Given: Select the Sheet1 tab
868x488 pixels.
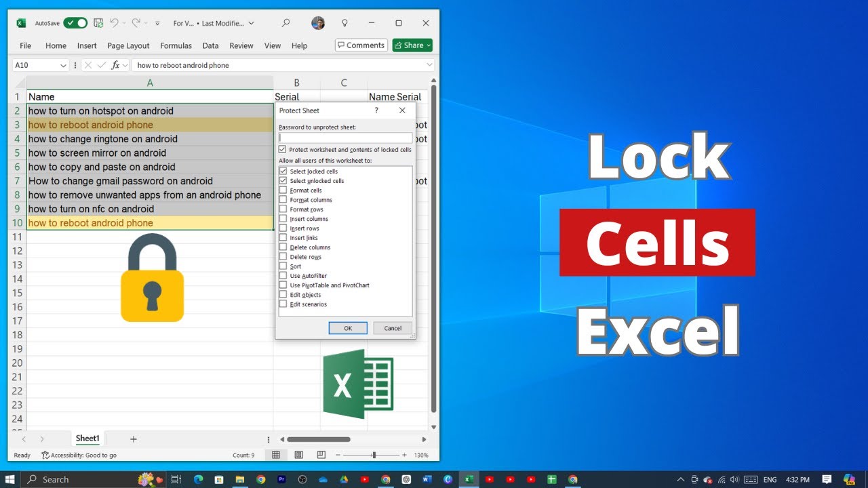Looking at the screenshot, I should [x=87, y=439].
